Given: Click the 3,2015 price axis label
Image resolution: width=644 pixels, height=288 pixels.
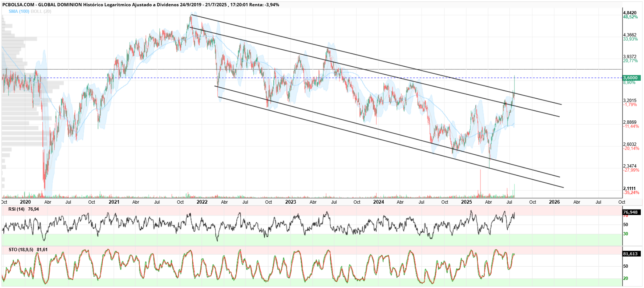Looking at the screenshot, I should click(x=630, y=101).
